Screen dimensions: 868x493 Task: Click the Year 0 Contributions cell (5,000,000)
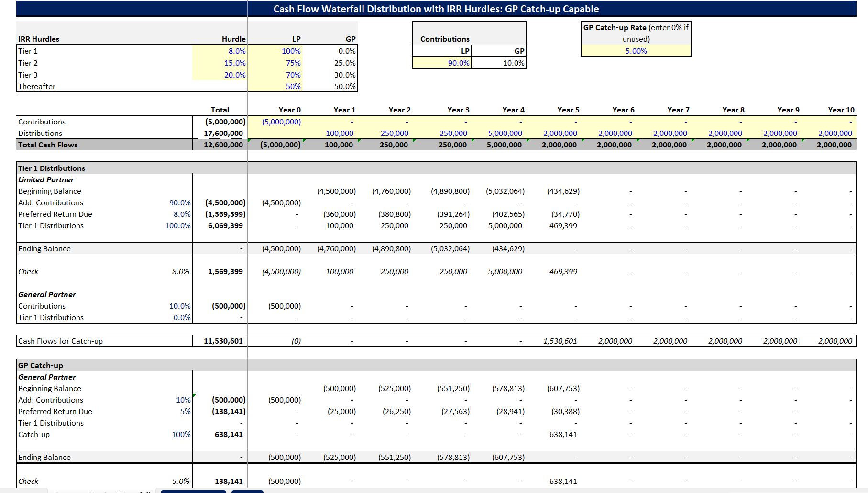click(x=282, y=122)
